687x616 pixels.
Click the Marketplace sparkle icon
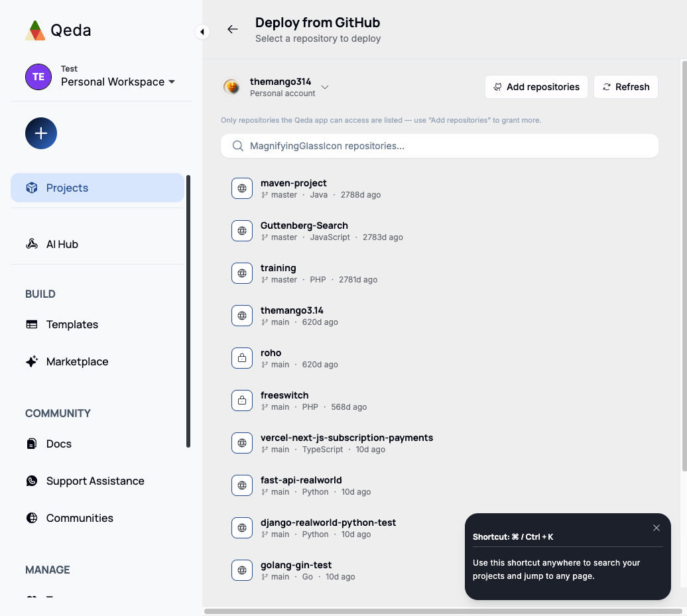point(32,361)
